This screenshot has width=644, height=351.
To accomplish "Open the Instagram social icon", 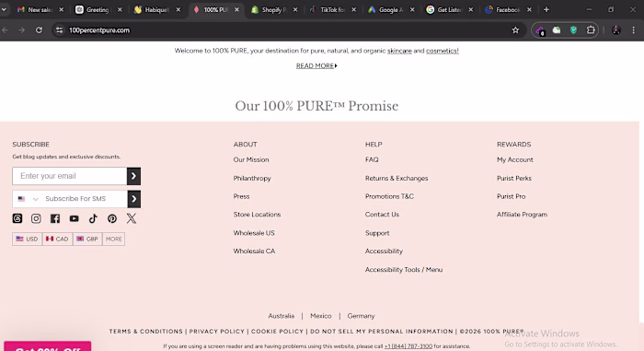I will coord(36,218).
